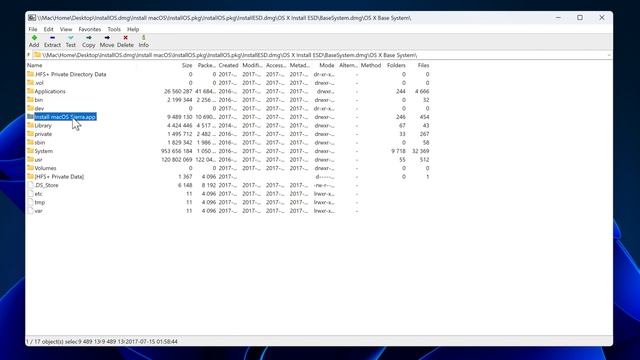The image size is (640, 360).
Task: Select the bin folder icon
Action: click(x=30, y=100)
